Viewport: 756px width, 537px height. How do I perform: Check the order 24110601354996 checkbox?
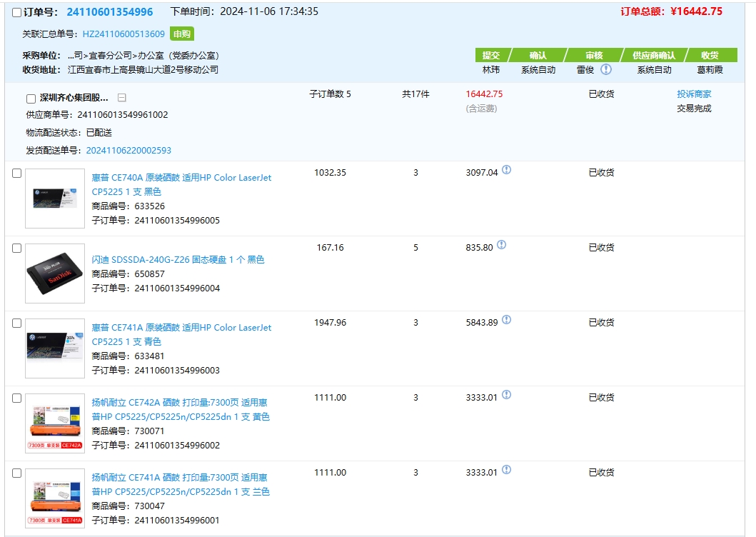(17, 13)
